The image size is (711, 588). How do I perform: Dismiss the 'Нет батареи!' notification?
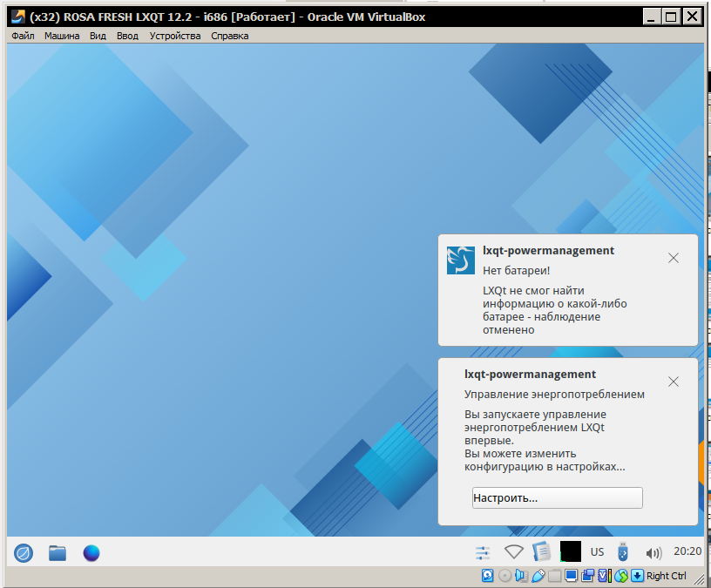674,258
